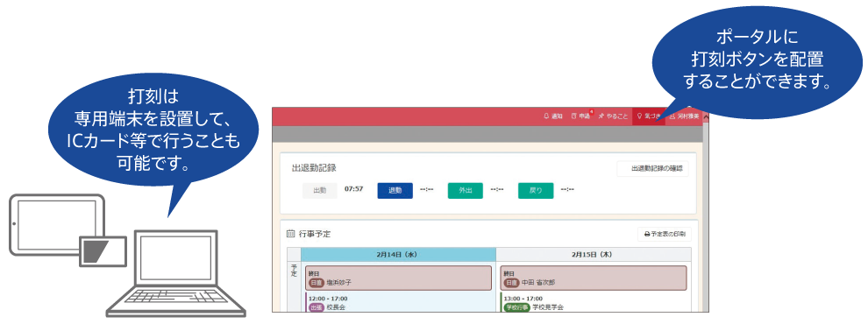
Task: Open 出退勤記録の確認
Action: coord(652,169)
